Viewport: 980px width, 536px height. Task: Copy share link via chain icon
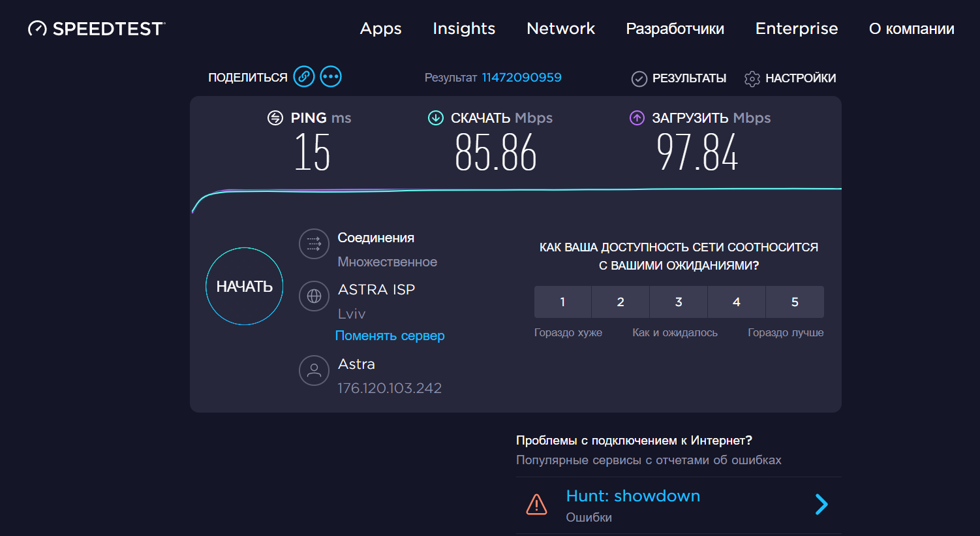click(304, 77)
